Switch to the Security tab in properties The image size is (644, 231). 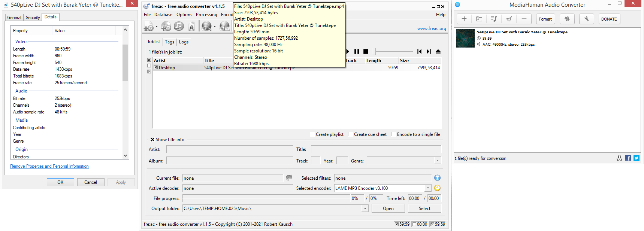click(33, 18)
